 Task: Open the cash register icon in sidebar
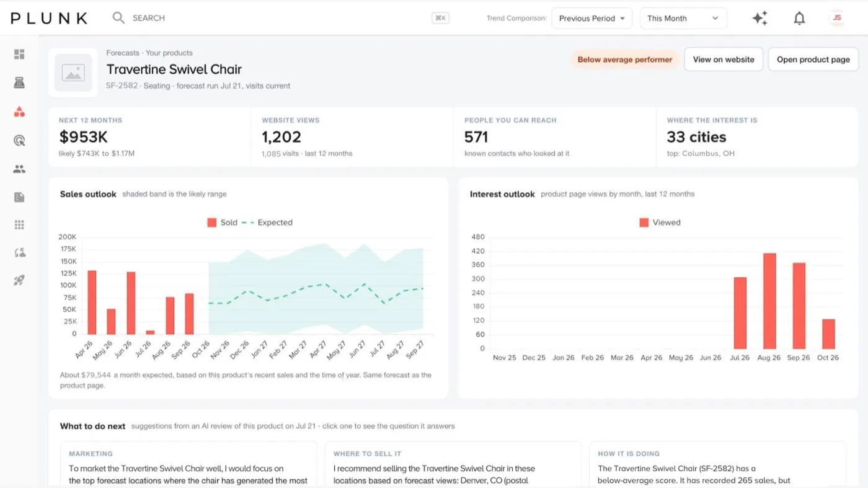coord(19,83)
